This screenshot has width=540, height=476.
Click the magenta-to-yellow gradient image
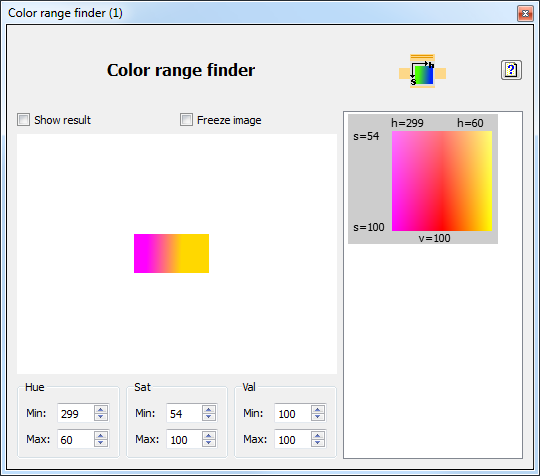[x=171, y=253]
